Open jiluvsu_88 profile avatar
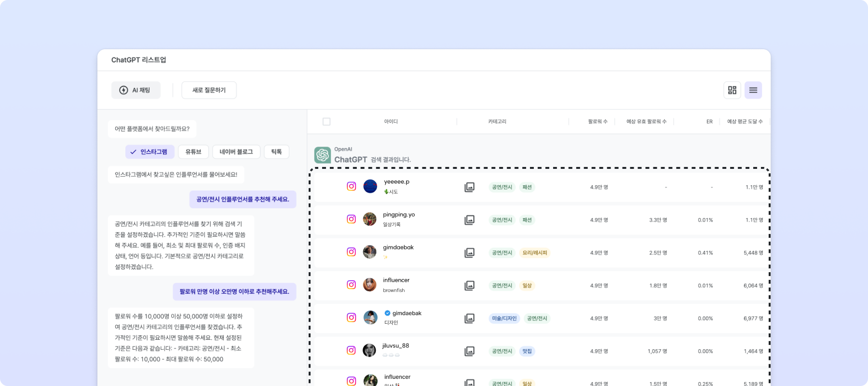Screen dimensions: 868x386 [x=369, y=350]
